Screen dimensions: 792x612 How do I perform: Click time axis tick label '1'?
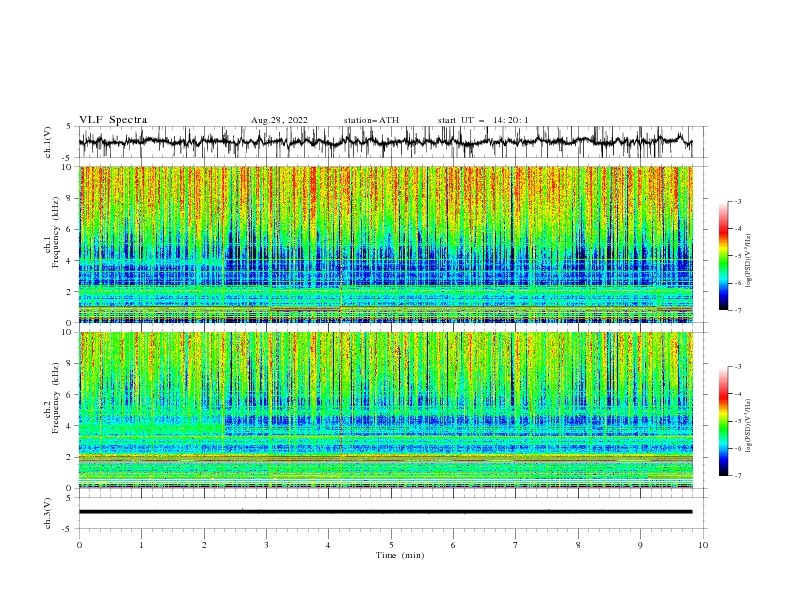(x=141, y=545)
